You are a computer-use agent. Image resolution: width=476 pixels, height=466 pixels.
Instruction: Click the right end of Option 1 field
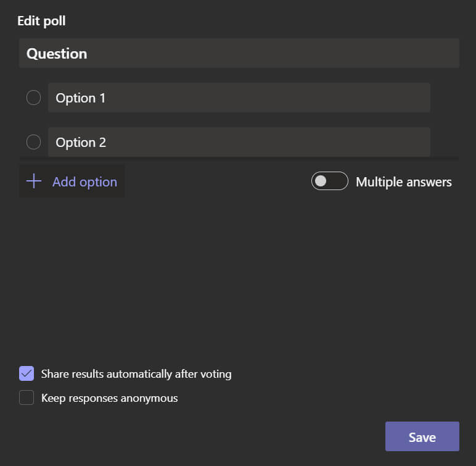point(413,98)
